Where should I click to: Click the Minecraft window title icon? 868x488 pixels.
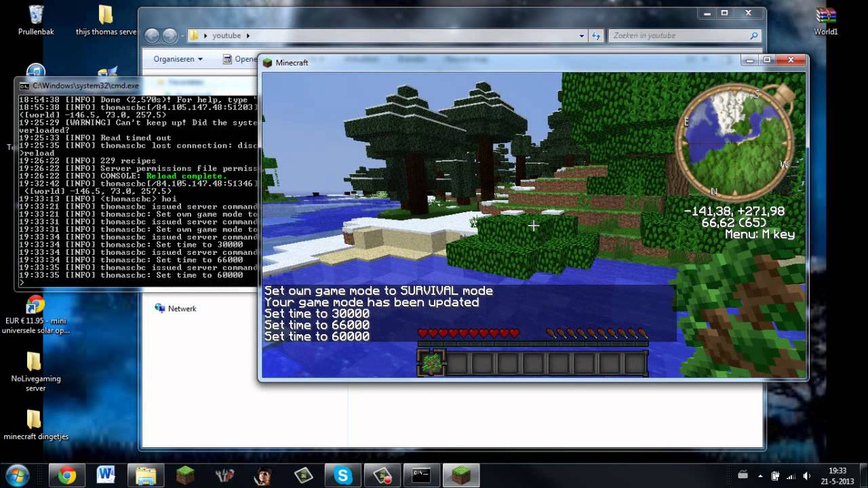[x=268, y=62]
